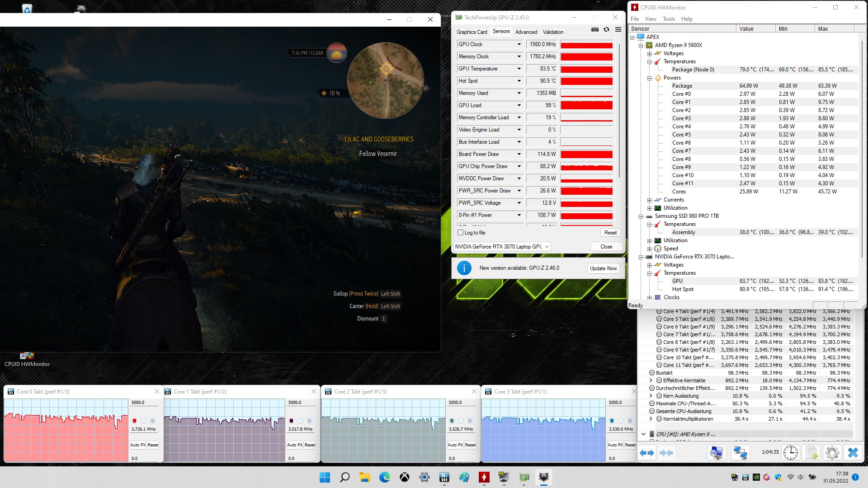Expand the Speed node under Samsung SSD
The height and width of the screenshot is (488, 868).
649,249
